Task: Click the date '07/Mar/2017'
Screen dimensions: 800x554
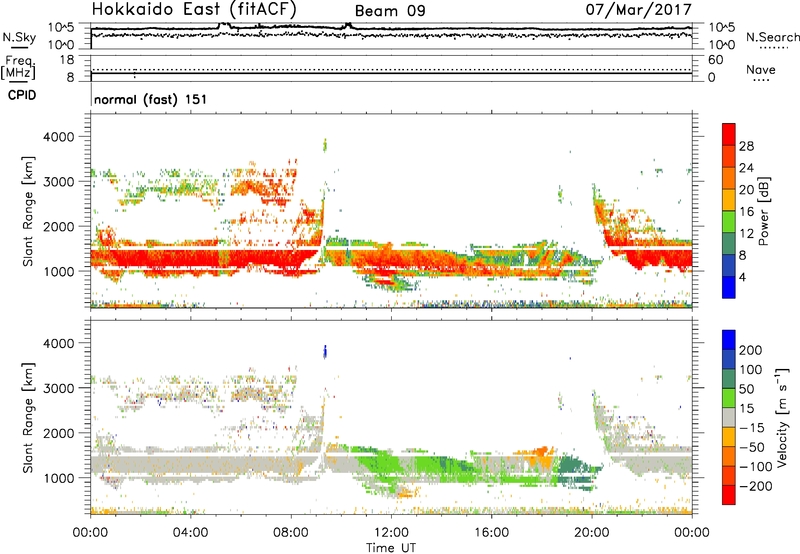Action: click(638, 9)
